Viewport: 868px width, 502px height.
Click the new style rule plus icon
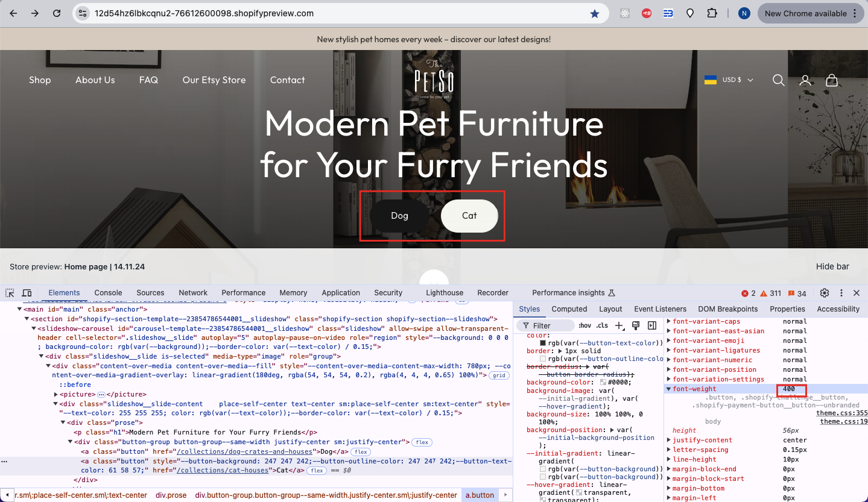coord(619,325)
